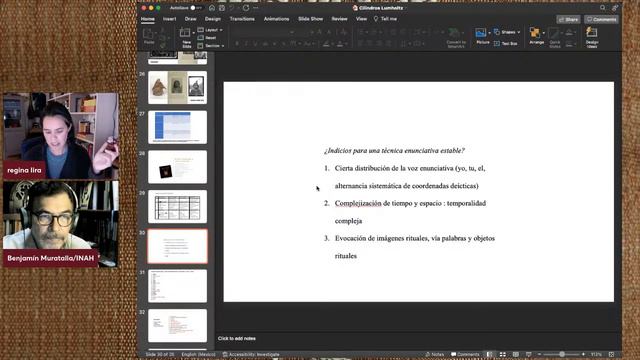640x360 pixels.
Task: Toggle Comments pane from status bar
Action: click(465, 354)
